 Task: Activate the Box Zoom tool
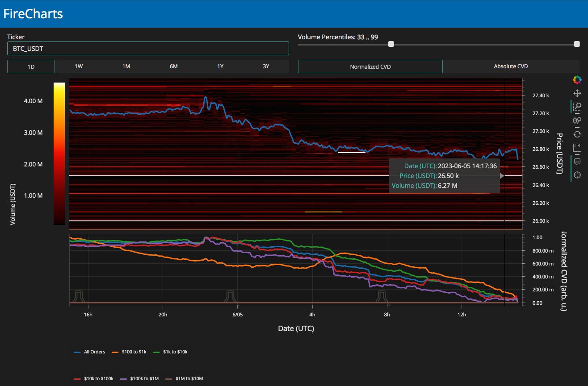577,107
